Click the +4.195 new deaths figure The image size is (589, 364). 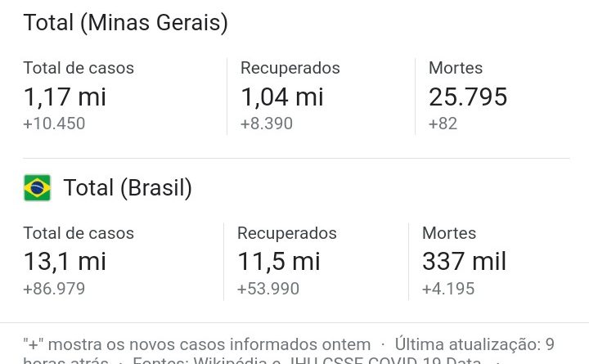pyautogui.click(x=448, y=289)
